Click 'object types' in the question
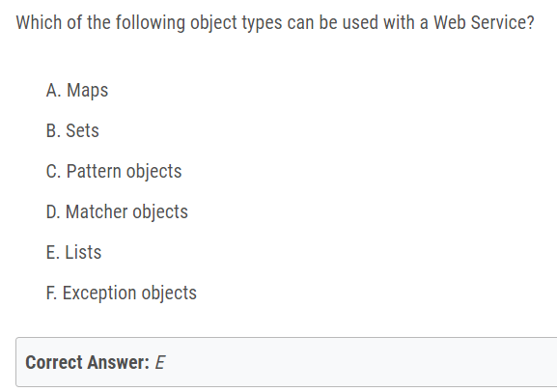Viewport: 557px width, 392px height. (237, 23)
